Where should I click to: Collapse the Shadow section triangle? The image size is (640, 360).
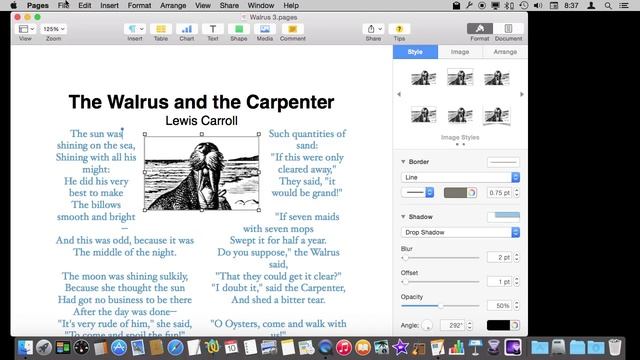[x=403, y=217]
